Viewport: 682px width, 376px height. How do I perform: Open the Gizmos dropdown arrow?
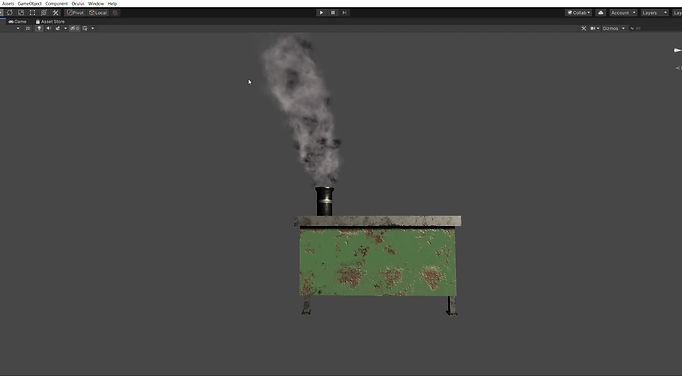(623, 28)
